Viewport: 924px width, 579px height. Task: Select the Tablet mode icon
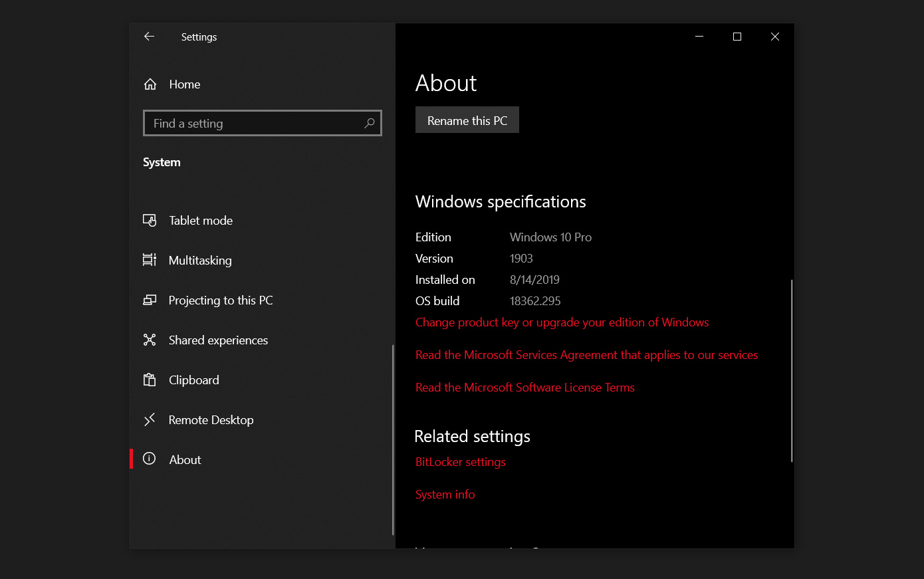pos(150,220)
